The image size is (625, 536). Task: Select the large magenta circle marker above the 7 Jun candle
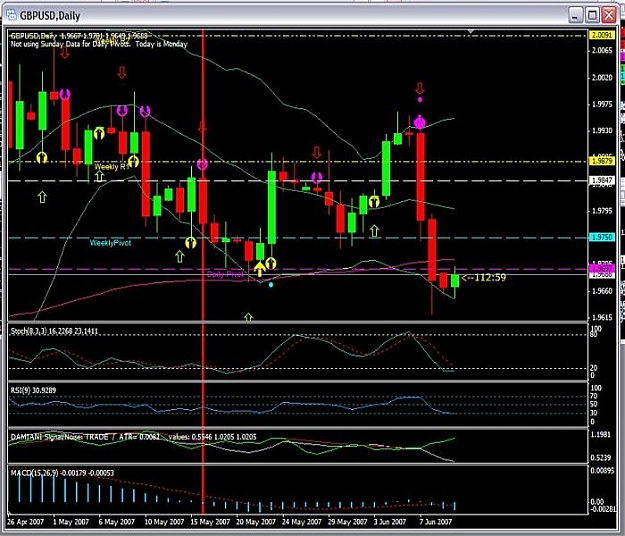point(419,123)
